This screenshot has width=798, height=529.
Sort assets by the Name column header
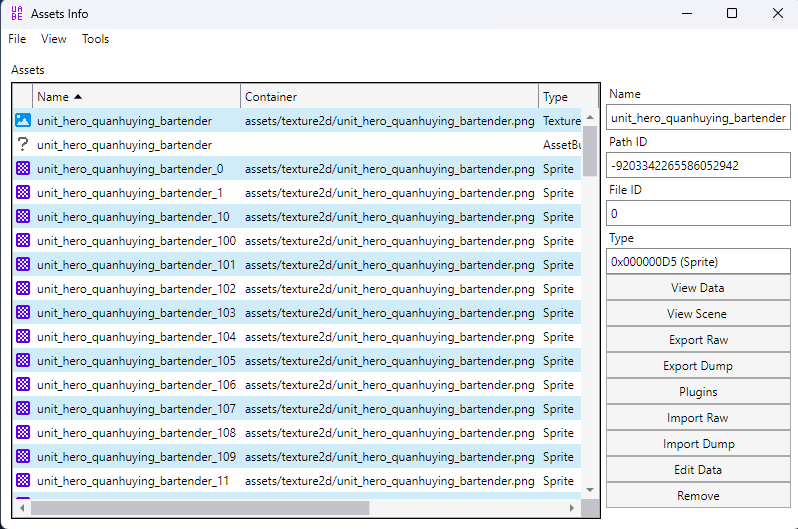click(x=137, y=97)
